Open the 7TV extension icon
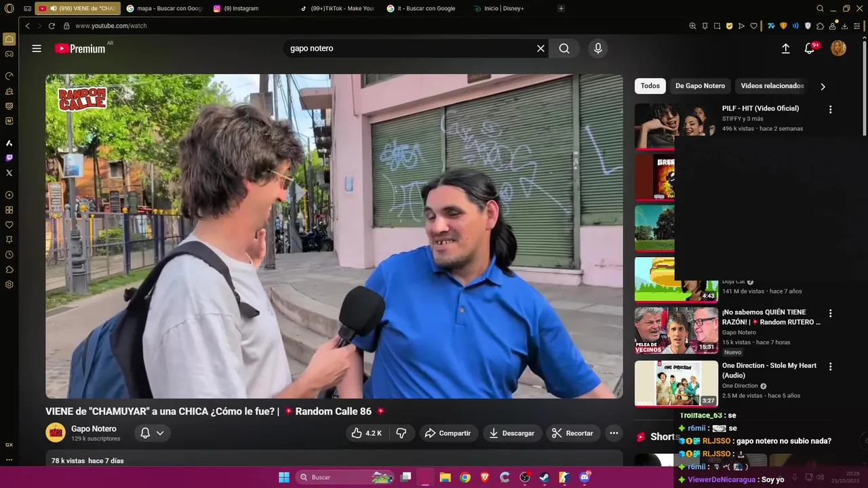This screenshot has height=488, width=868. [771, 26]
